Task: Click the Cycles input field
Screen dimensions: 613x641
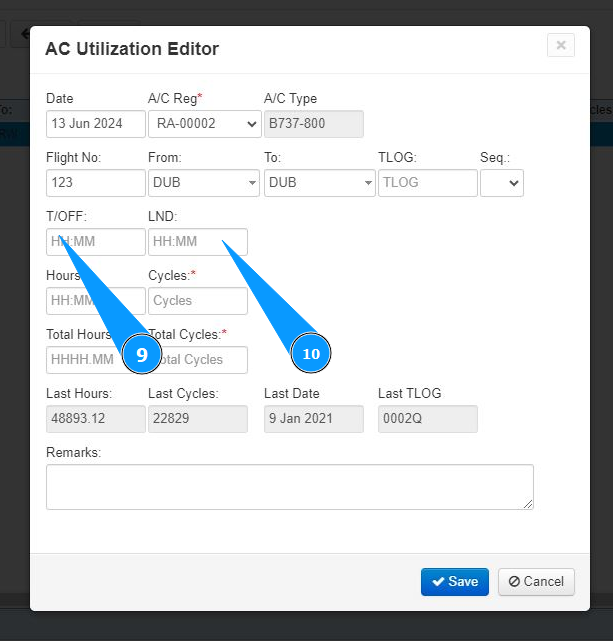Action: tap(197, 301)
